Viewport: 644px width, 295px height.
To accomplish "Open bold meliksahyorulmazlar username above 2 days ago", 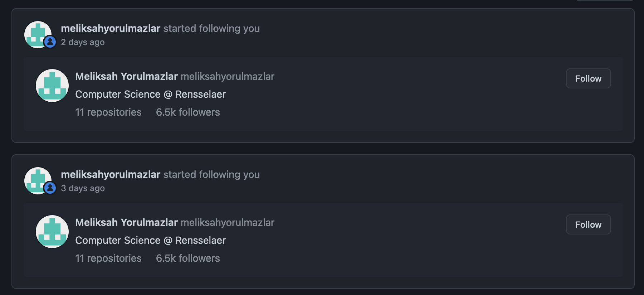I will coord(111,28).
